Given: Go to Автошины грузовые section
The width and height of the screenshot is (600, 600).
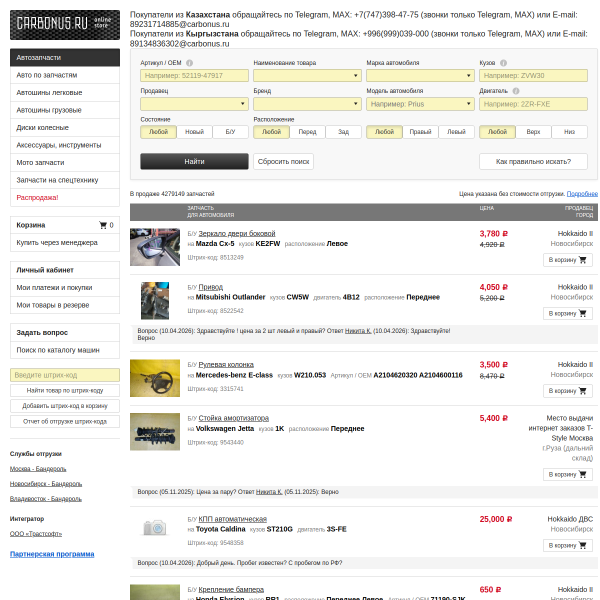Looking at the screenshot, I should tap(65, 110).
